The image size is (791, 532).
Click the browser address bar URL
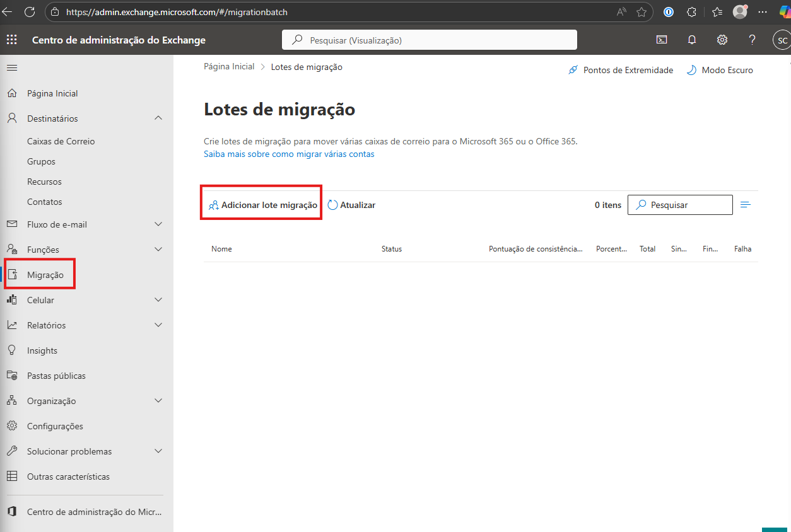177,11
